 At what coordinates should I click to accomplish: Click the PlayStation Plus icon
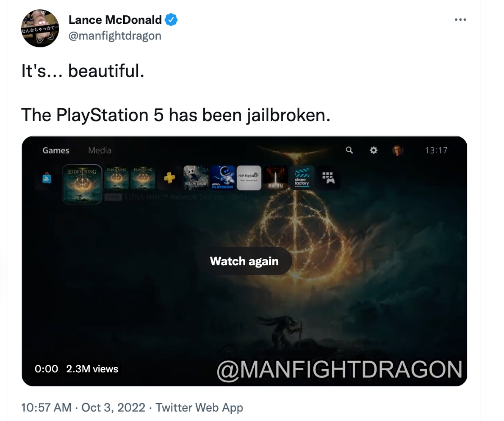tap(169, 178)
